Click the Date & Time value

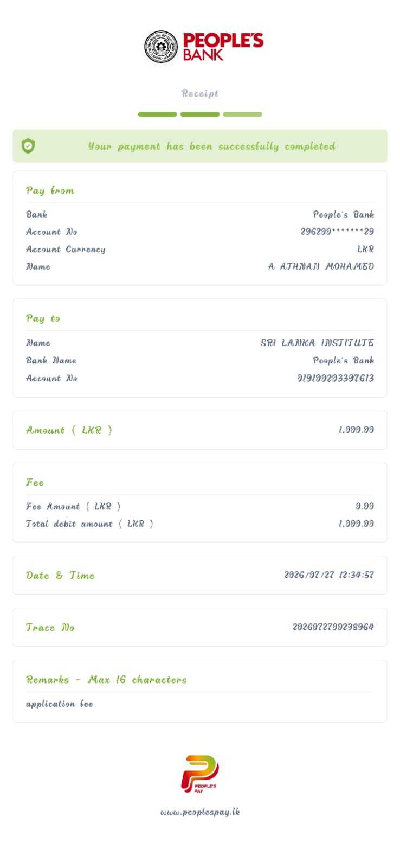[x=329, y=575]
